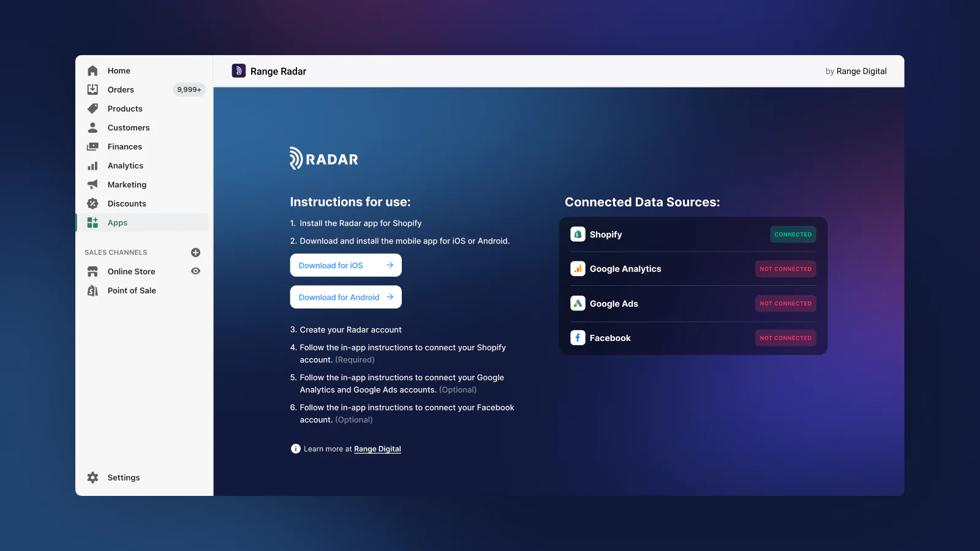The image size is (980, 551).
Task: Click Google Ads NOT CONNECTED badge
Action: click(785, 304)
